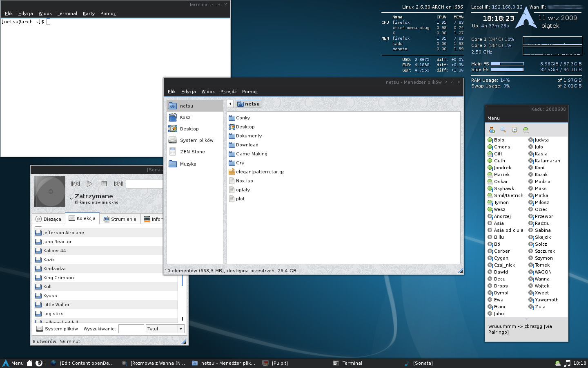The width and height of the screenshot is (588, 368).
Task: Click the Kadu tray status icon
Action: [x=558, y=363]
